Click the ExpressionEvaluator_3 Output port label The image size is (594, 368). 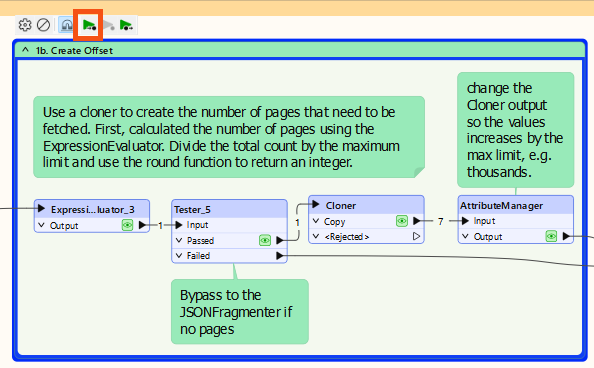tap(64, 225)
